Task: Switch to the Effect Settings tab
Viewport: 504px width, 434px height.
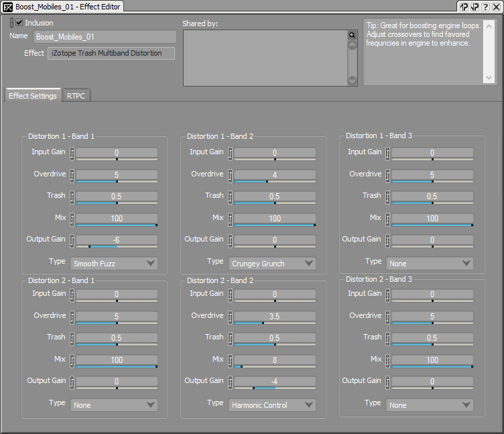Action: tap(33, 95)
